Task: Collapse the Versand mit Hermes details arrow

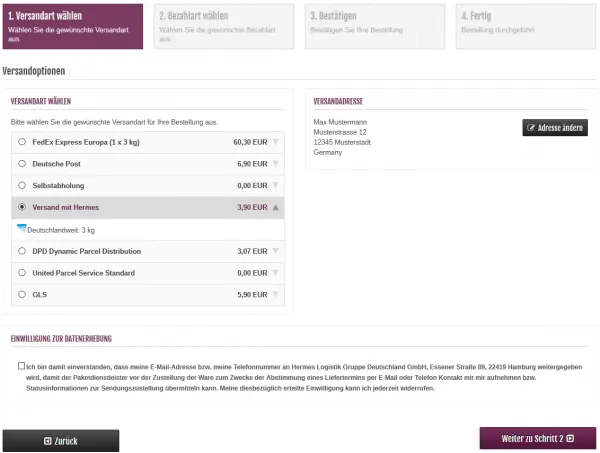Action: [276, 208]
